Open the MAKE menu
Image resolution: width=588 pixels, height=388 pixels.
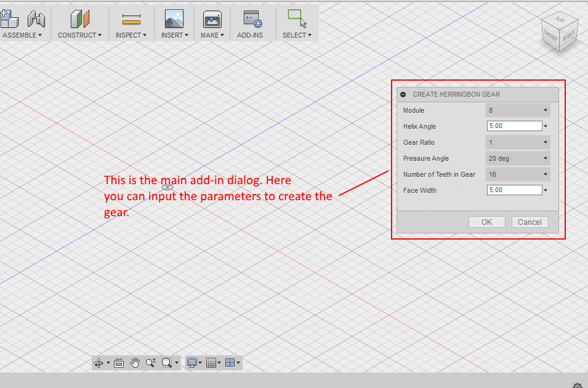[x=212, y=35]
